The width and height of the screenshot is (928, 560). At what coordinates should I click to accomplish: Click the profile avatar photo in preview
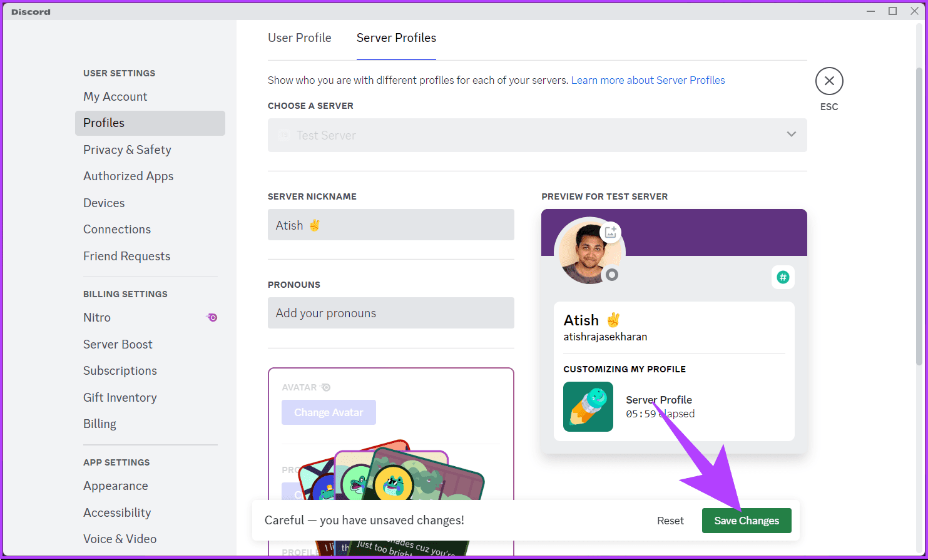[x=588, y=252]
